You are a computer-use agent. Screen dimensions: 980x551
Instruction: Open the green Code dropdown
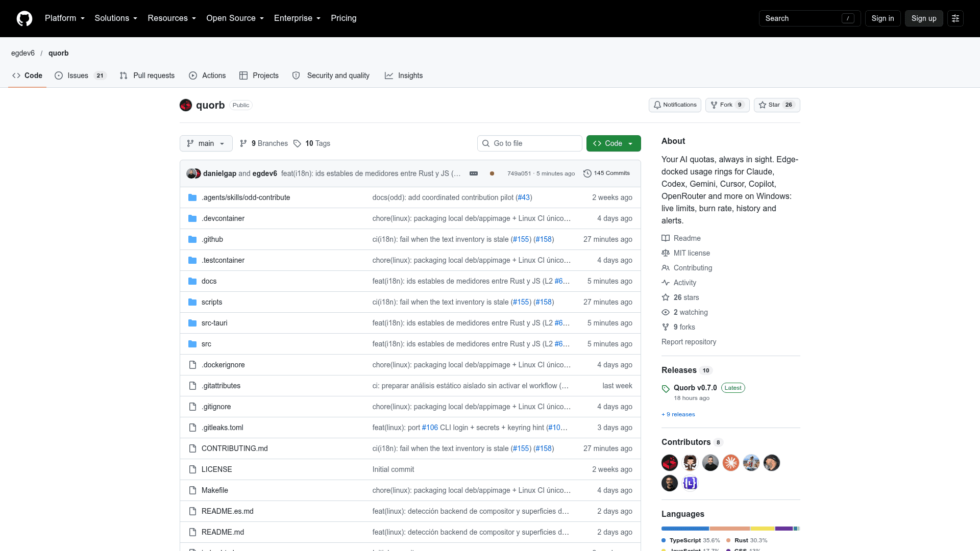[x=614, y=143]
